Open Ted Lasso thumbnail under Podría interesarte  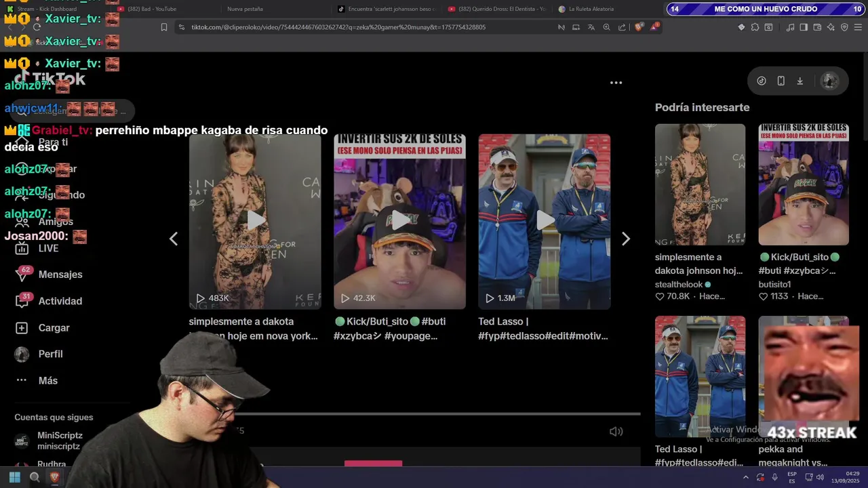click(x=700, y=377)
